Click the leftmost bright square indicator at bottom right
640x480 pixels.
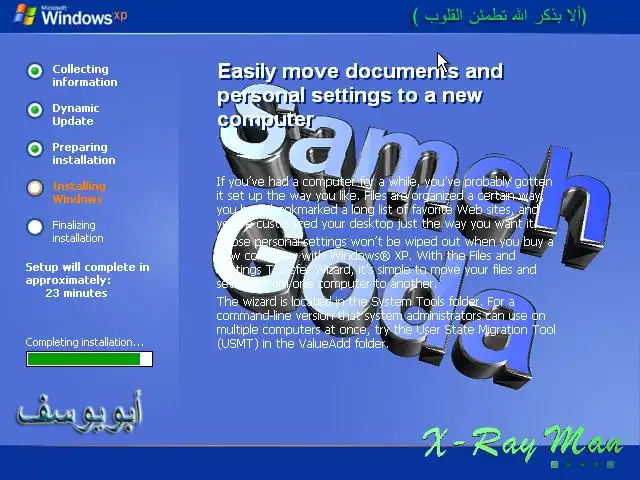554,464
